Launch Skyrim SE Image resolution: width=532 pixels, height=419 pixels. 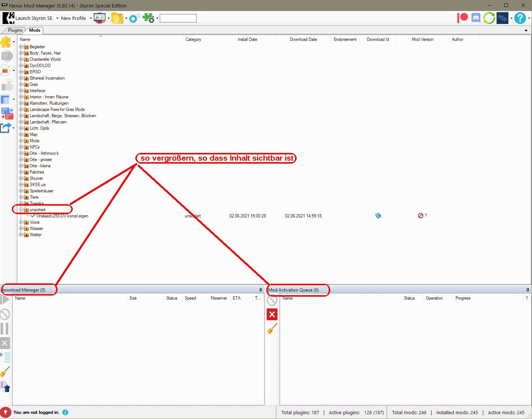click(x=33, y=18)
